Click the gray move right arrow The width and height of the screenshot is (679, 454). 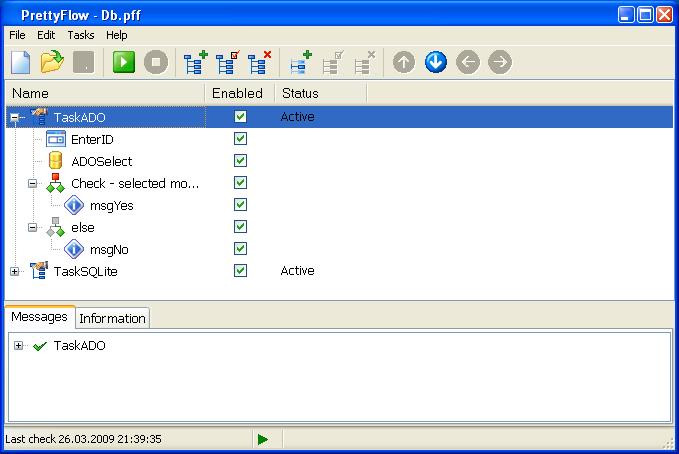[x=500, y=62]
